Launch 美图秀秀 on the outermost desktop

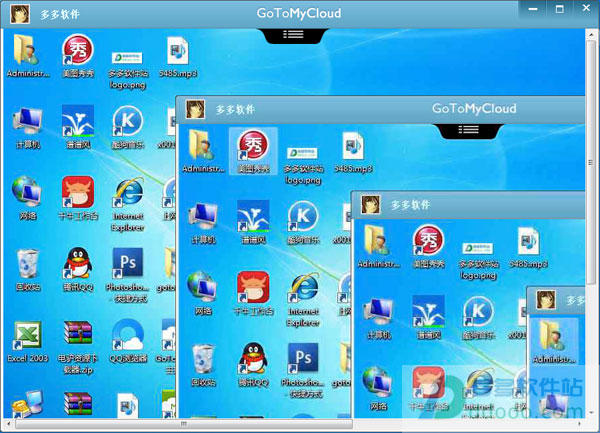78,56
